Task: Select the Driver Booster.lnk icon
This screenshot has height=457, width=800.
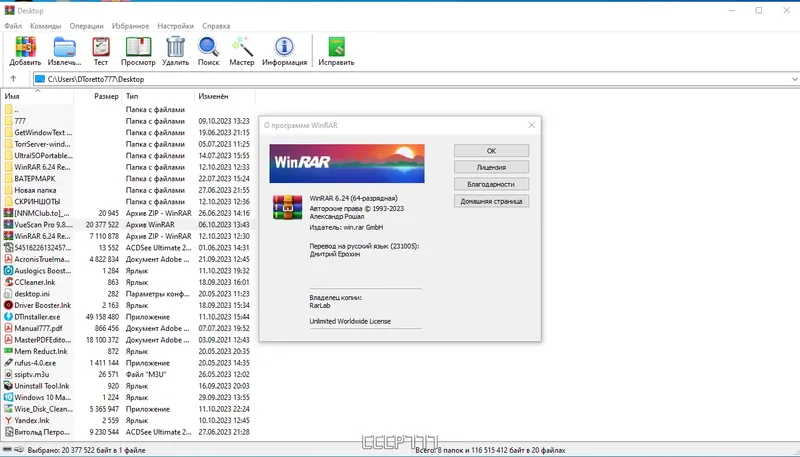Action: [8, 305]
